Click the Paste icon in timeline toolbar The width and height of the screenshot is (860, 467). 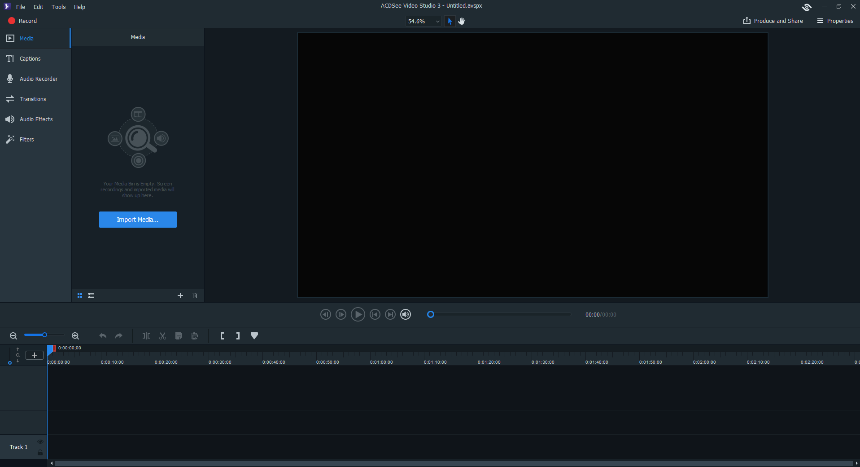(194, 336)
